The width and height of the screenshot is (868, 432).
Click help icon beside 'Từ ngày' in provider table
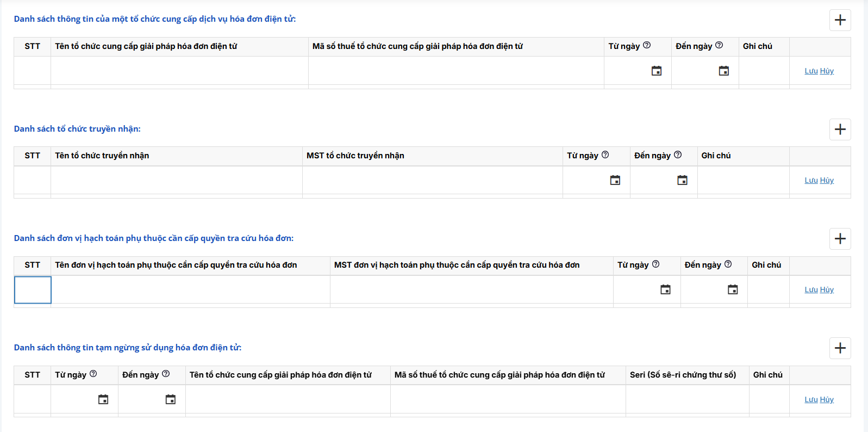[x=647, y=45]
